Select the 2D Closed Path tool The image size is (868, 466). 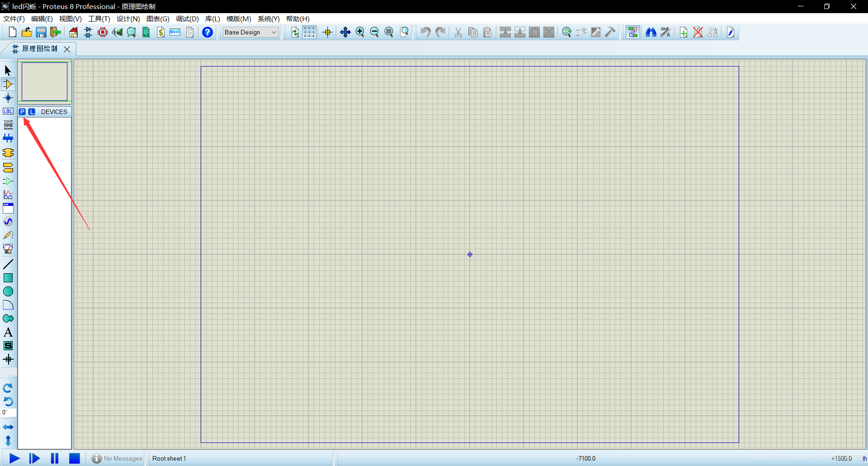click(8, 319)
